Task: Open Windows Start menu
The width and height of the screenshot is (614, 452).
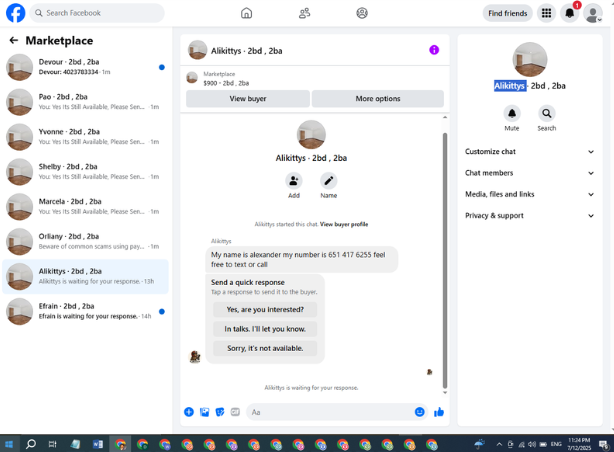Action: 9,444
